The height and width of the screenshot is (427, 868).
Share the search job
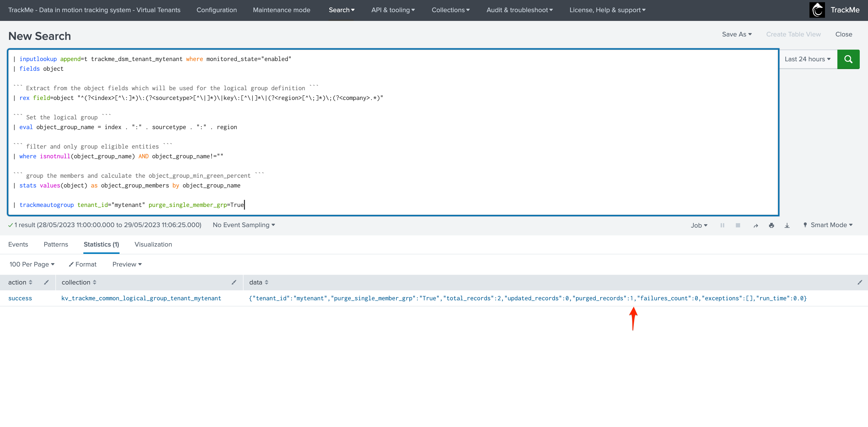(x=756, y=226)
